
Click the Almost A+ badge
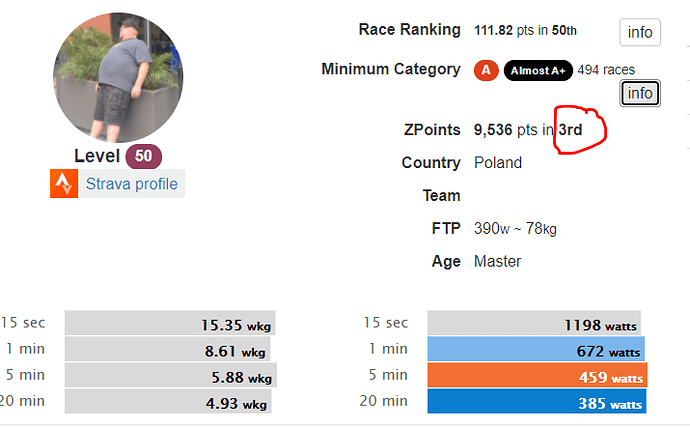point(538,70)
